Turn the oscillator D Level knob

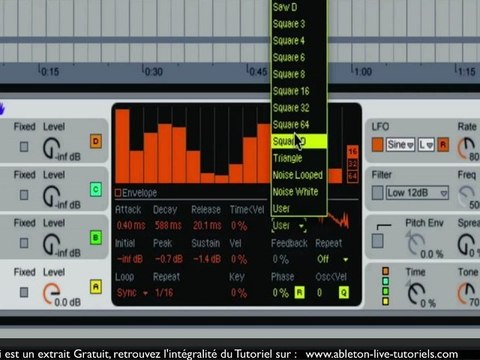coord(51,148)
